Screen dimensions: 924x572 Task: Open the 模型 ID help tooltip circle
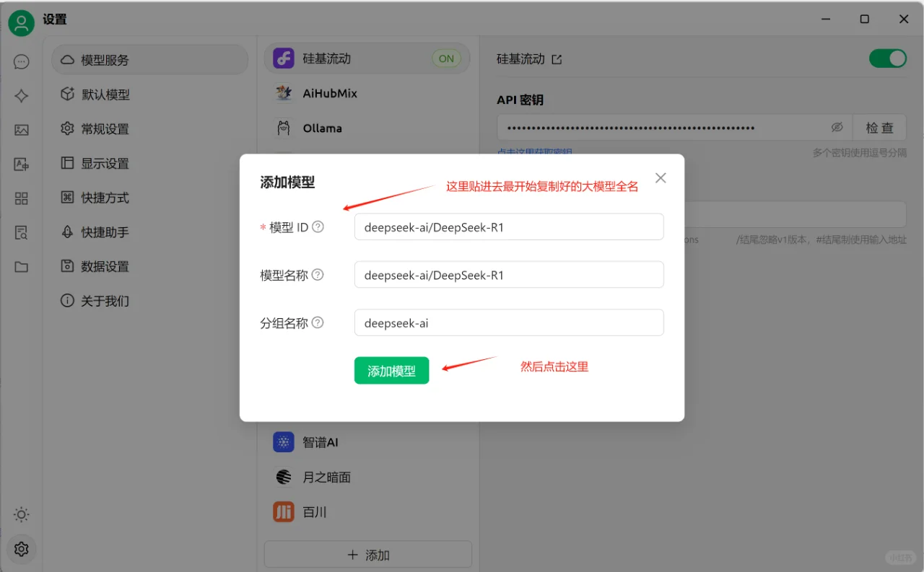(x=318, y=226)
